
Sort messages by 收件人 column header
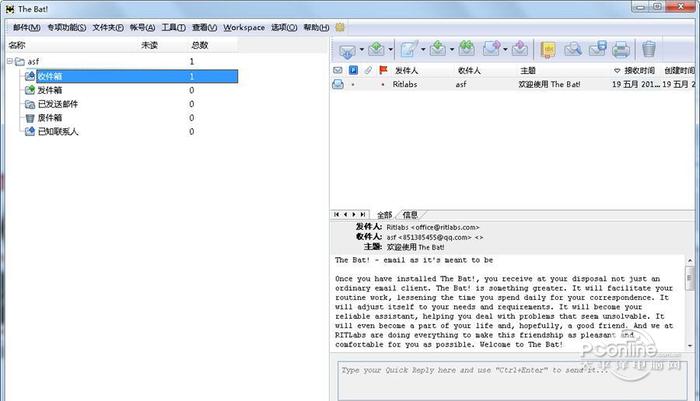469,71
